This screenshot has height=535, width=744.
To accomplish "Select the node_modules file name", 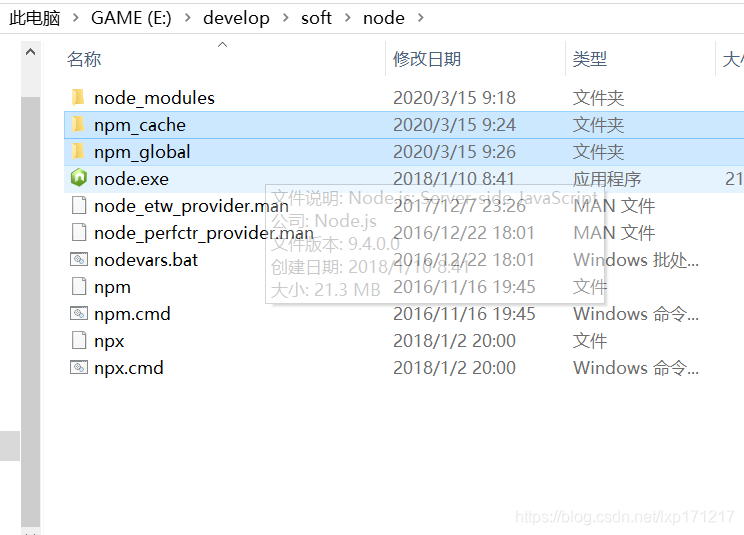I will pos(154,98).
